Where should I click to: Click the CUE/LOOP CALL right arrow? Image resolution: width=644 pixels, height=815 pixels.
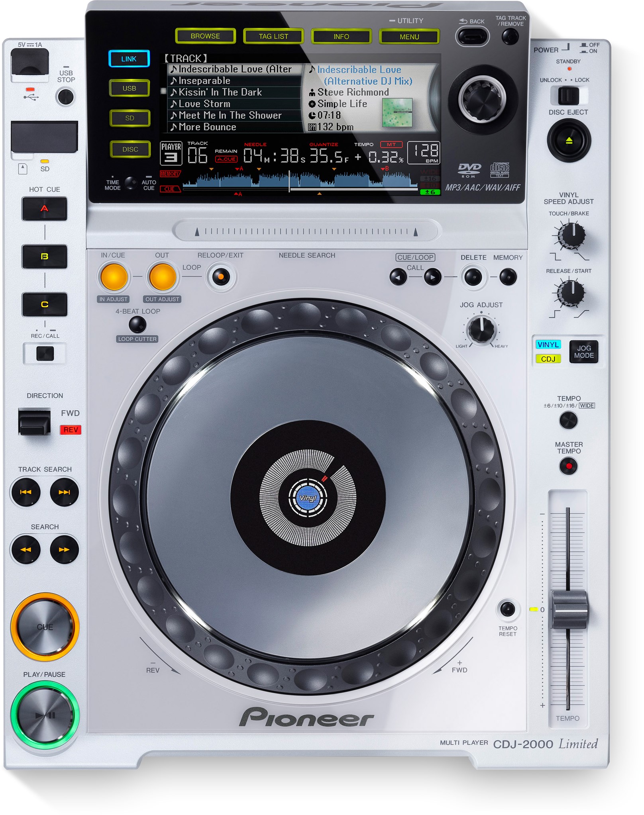[433, 277]
